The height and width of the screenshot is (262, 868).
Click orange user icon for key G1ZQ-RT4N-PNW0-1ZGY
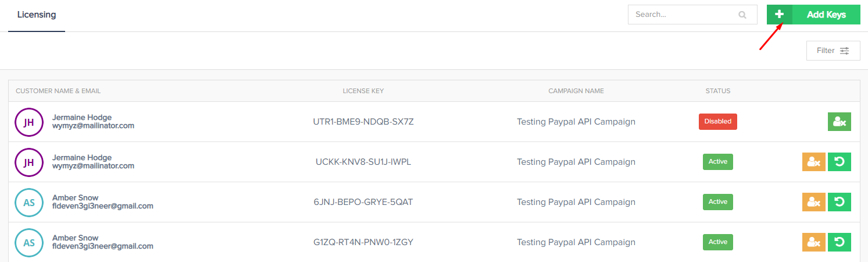click(x=813, y=242)
